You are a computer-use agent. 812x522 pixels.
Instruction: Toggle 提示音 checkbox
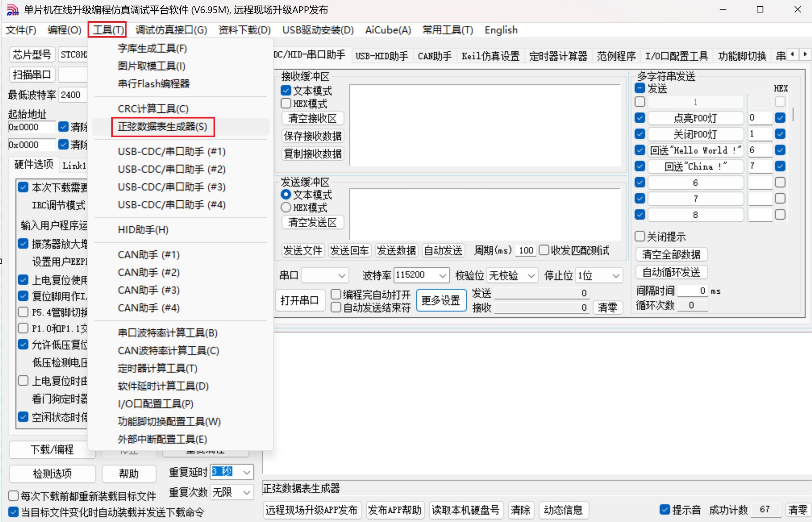[664, 510]
